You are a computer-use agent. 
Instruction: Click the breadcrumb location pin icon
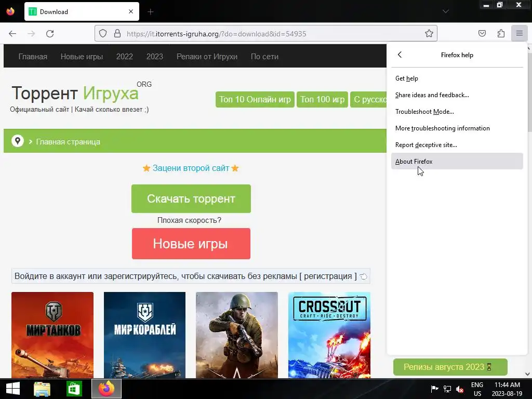pos(18,141)
